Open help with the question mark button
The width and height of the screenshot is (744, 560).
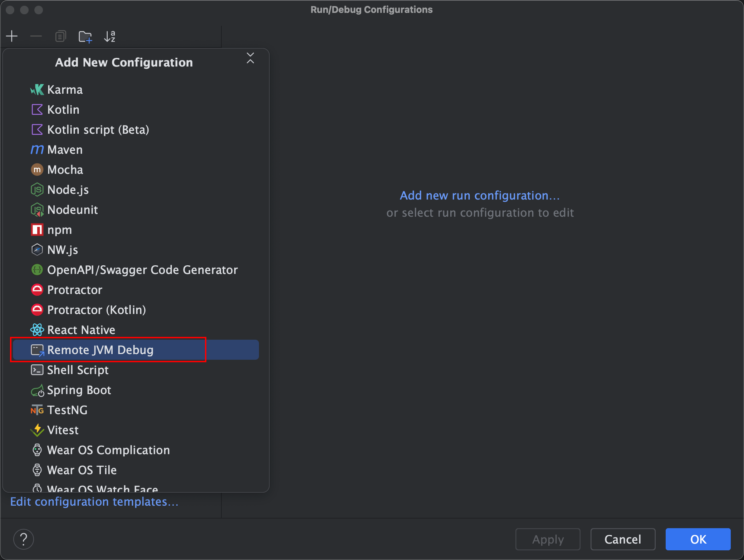[x=24, y=539]
